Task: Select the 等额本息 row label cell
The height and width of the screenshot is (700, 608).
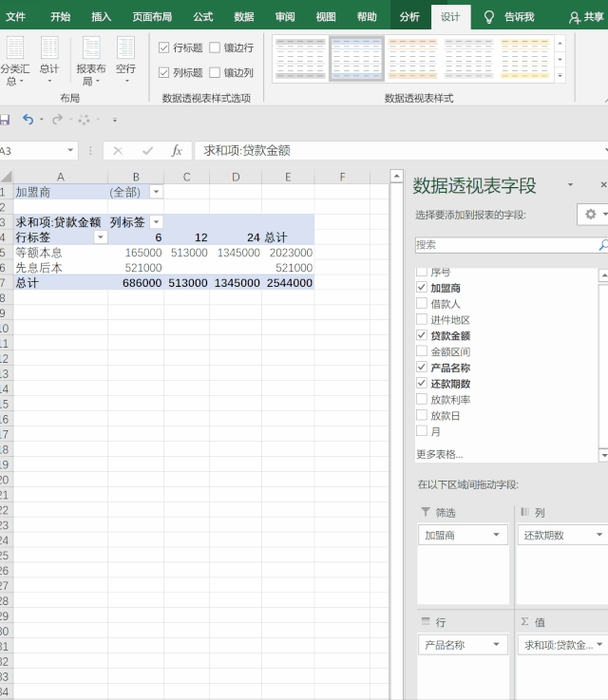Action: pyautogui.click(x=61, y=253)
